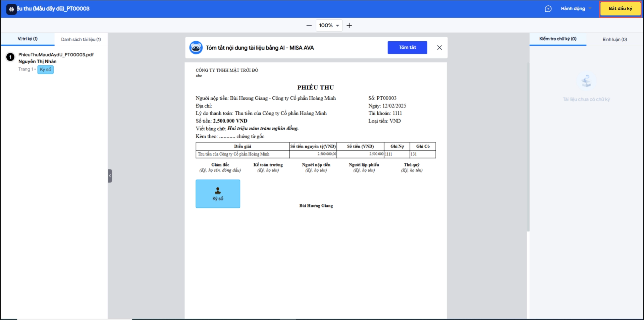This screenshot has height=320, width=644.
Task: Click the Ký số stamp signature box
Action: [218, 194]
